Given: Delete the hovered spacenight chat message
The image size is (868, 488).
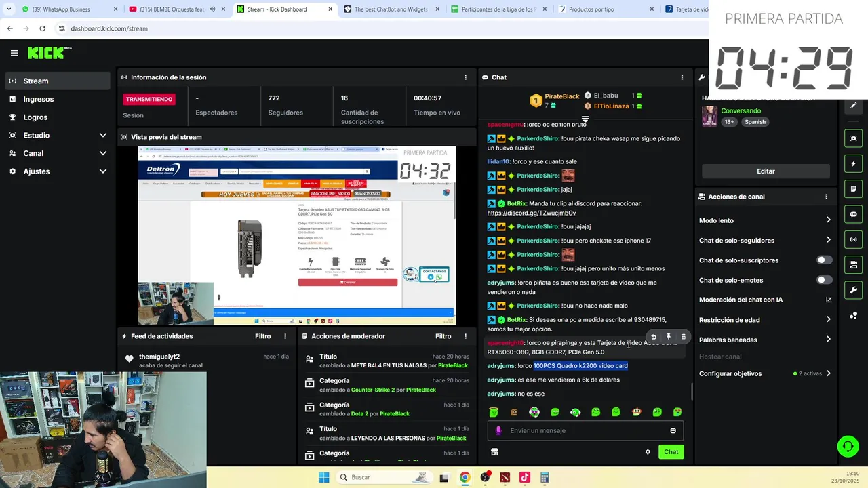Looking at the screenshot, I should (683, 336).
